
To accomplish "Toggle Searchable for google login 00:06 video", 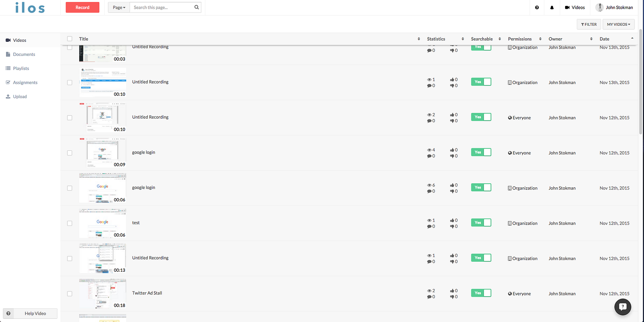I will (x=481, y=187).
